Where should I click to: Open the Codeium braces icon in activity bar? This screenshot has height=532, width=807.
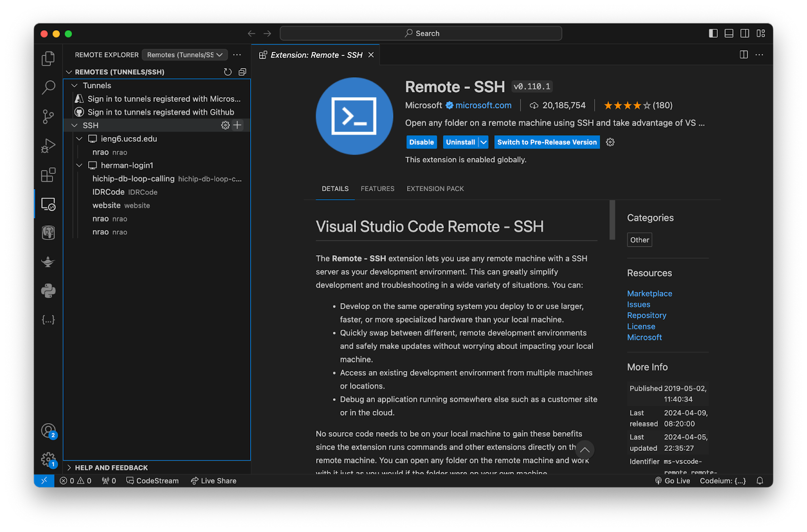click(48, 320)
